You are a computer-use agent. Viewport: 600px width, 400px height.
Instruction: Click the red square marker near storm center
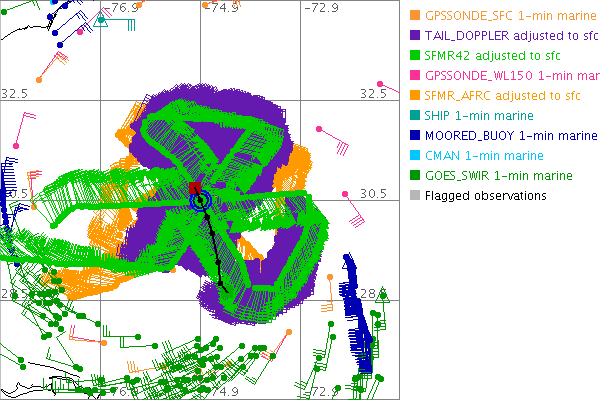pyautogui.click(x=196, y=188)
